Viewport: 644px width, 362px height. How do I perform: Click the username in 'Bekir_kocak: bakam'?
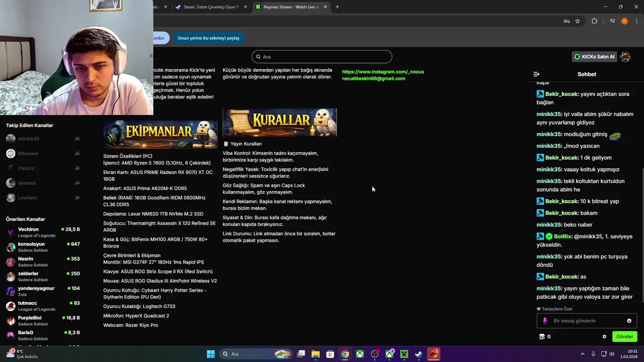tap(561, 213)
